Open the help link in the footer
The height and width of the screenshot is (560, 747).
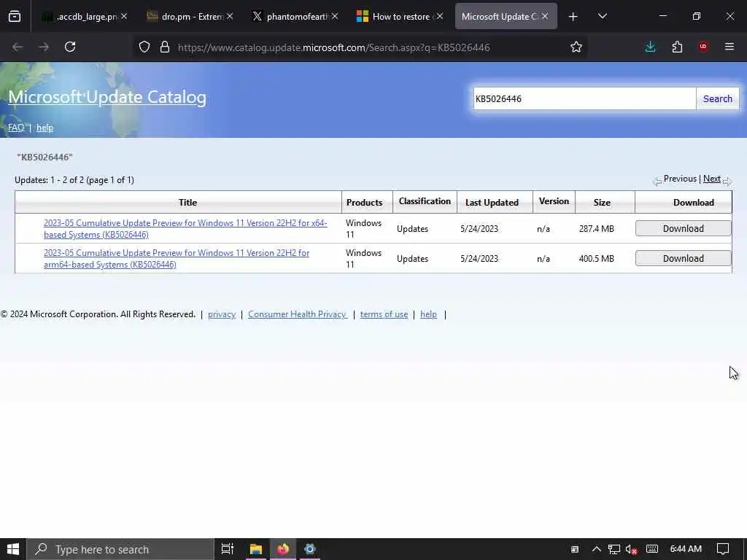coord(428,314)
